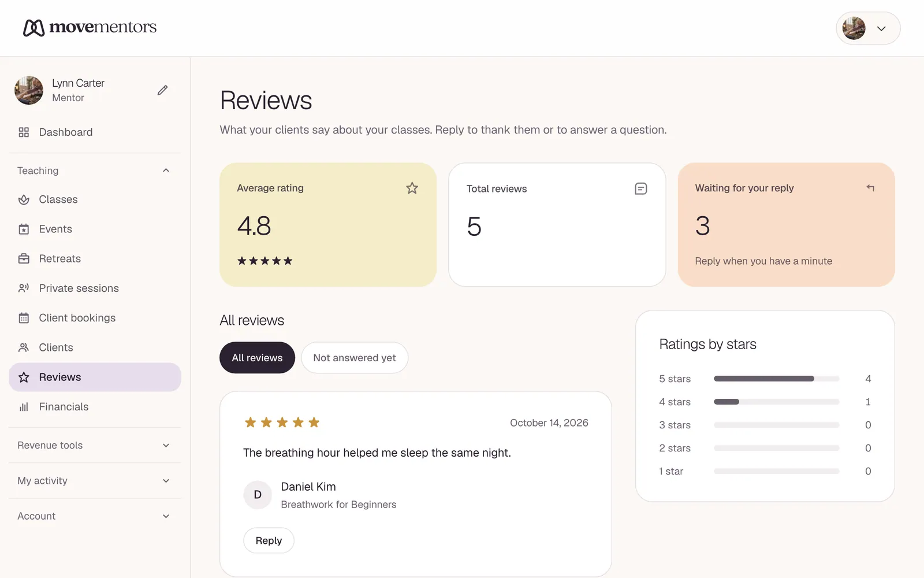Click the Dashboard grid icon
924x578 pixels.
click(24, 132)
